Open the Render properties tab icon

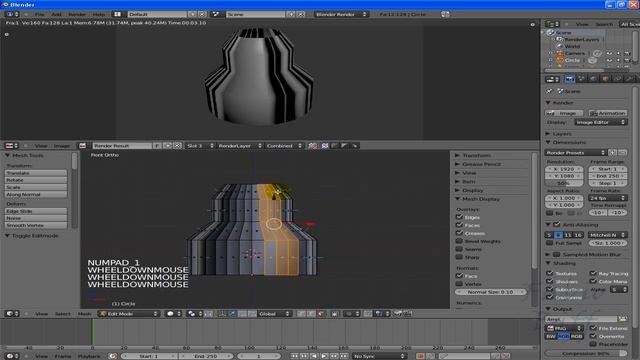[569, 79]
